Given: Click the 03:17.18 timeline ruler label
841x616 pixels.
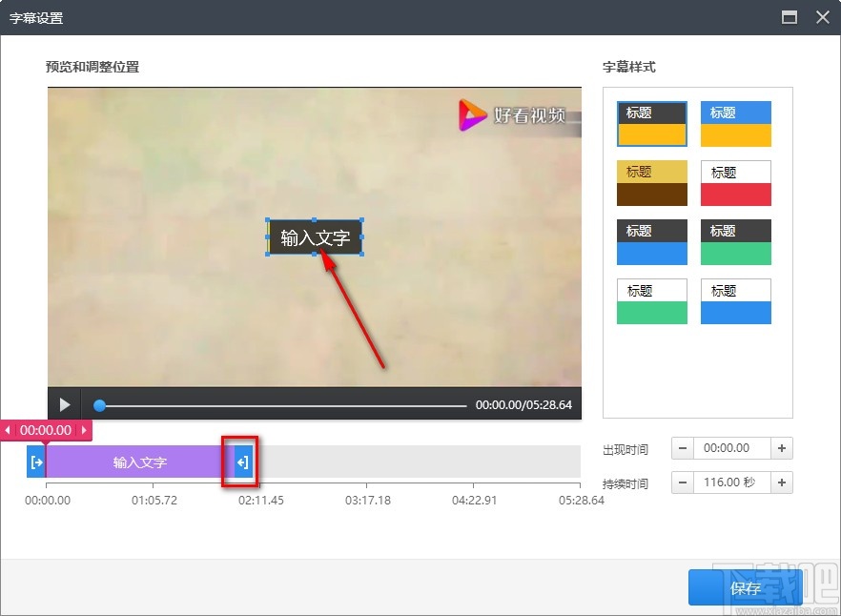Looking at the screenshot, I should click(x=367, y=500).
